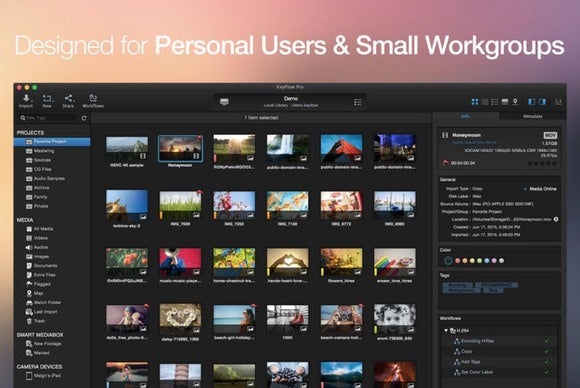Screen dimensions: 580x388
Task: Click the Media Online status indicator
Action: click(541, 189)
